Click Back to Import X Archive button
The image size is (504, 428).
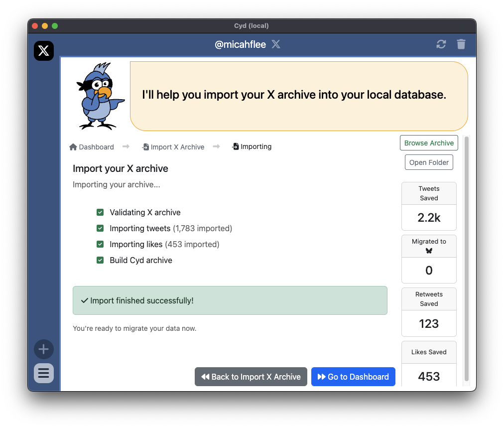point(251,377)
